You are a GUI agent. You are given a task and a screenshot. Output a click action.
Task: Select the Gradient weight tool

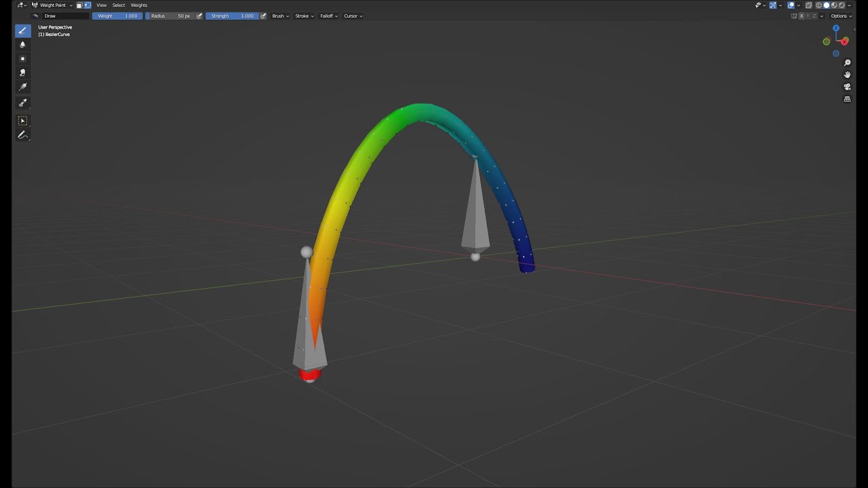22,87
